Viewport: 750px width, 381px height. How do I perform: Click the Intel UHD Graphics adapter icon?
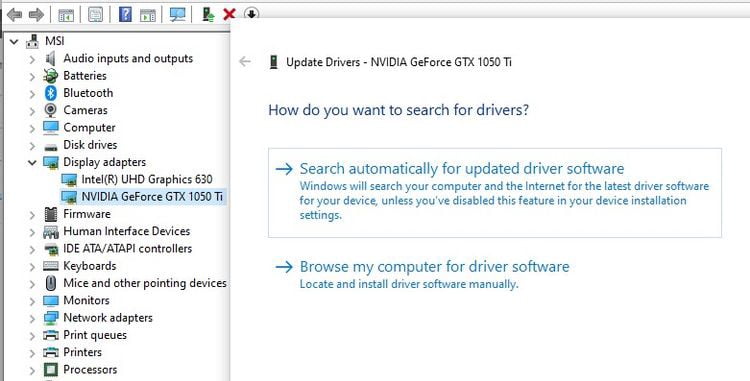pyautogui.click(x=69, y=180)
